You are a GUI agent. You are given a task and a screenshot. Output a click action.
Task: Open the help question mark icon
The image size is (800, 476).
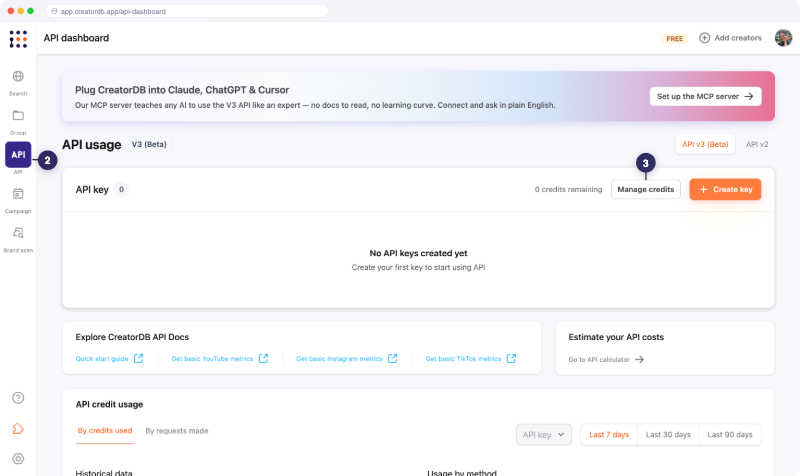click(x=18, y=398)
